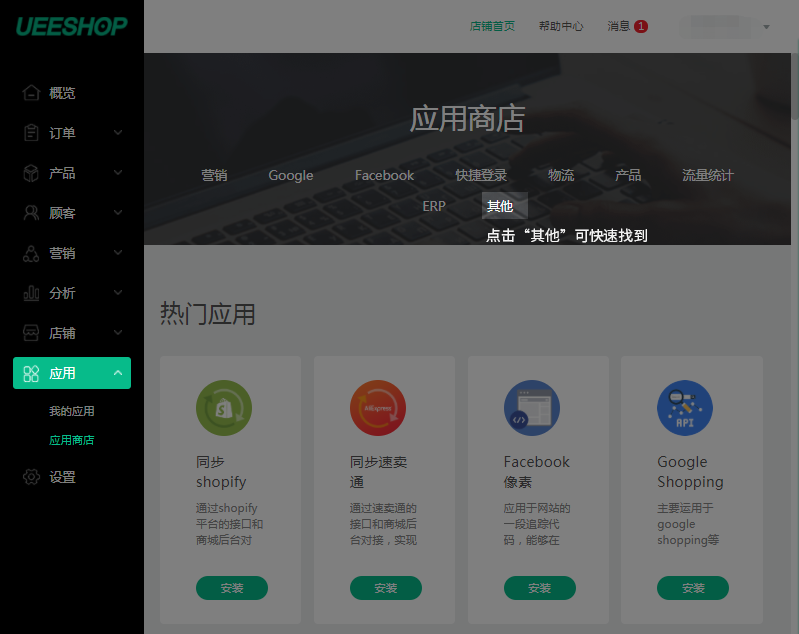Select the ERP category tab
799x634 pixels.
point(434,206)
